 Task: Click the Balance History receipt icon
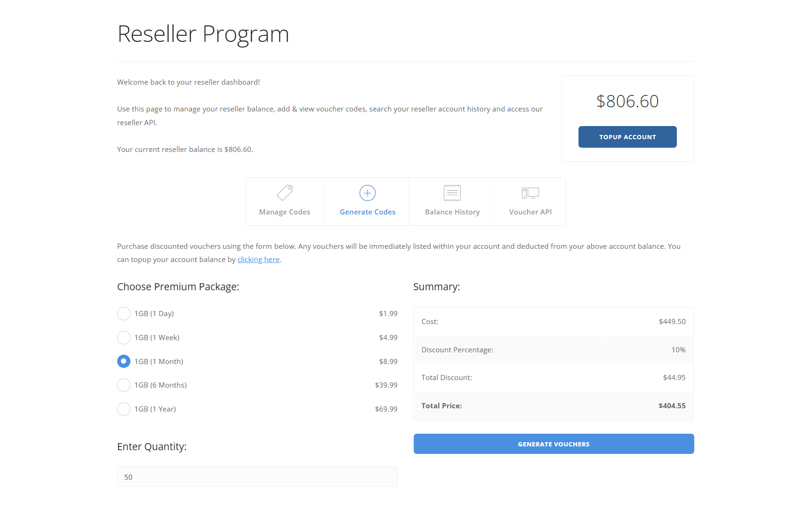click(452, 193)
